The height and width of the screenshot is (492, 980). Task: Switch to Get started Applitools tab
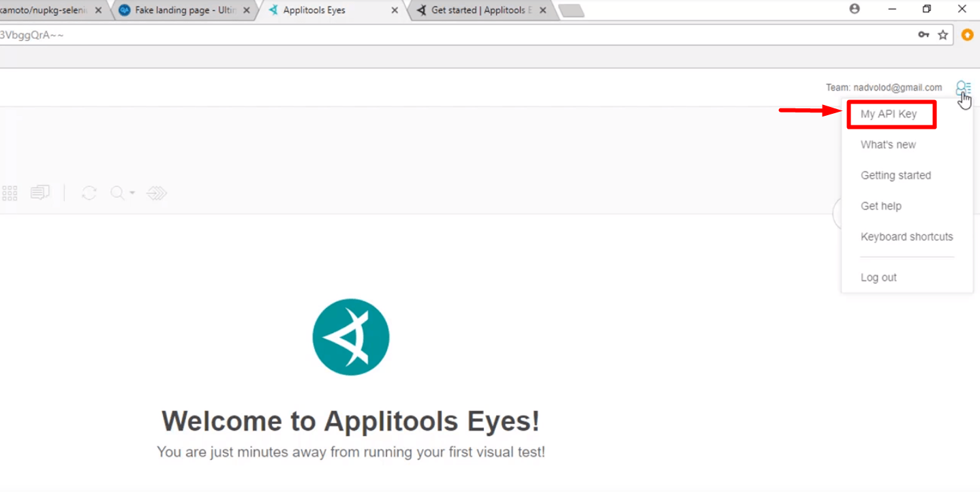point(483,10)
